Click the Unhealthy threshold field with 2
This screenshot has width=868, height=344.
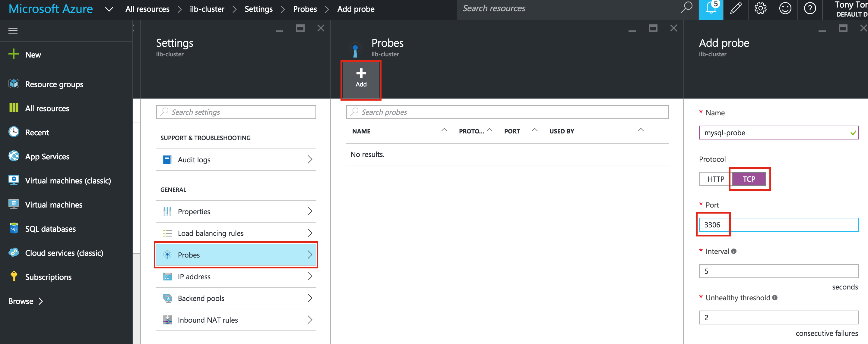(779, 318)
